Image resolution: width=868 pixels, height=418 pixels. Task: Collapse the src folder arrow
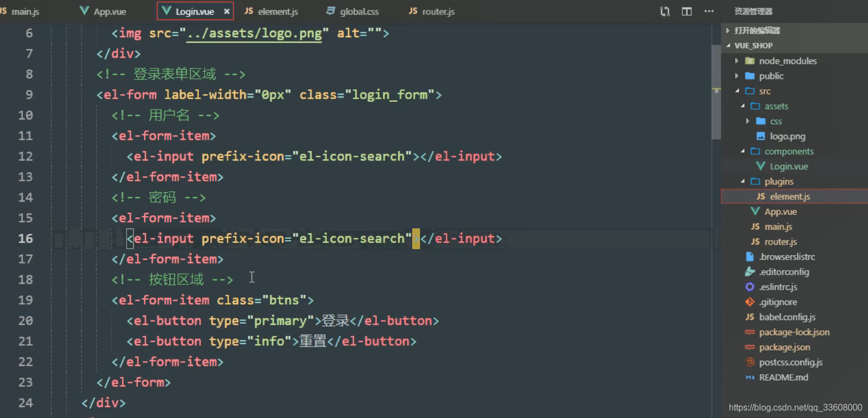click(x=737, y=91)
